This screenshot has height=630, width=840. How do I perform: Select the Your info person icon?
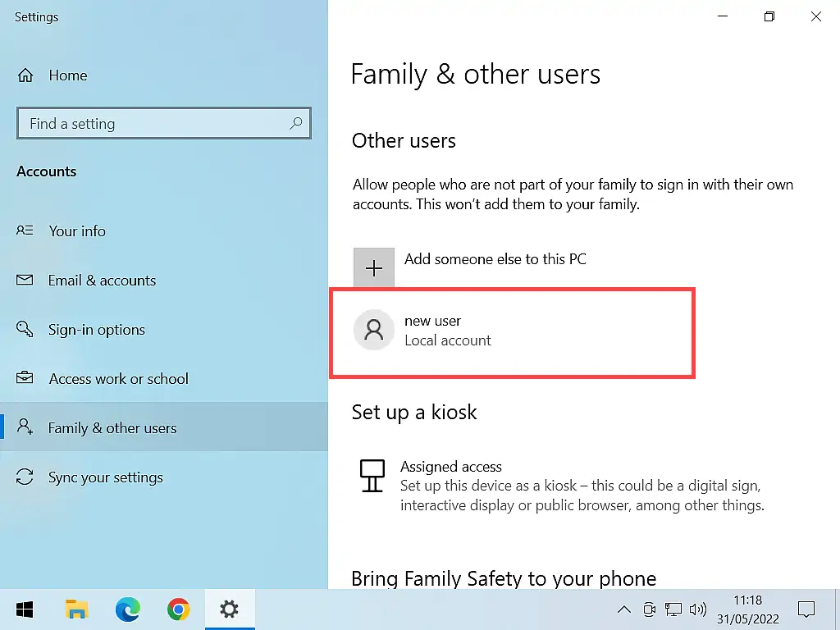coord(25,231)
